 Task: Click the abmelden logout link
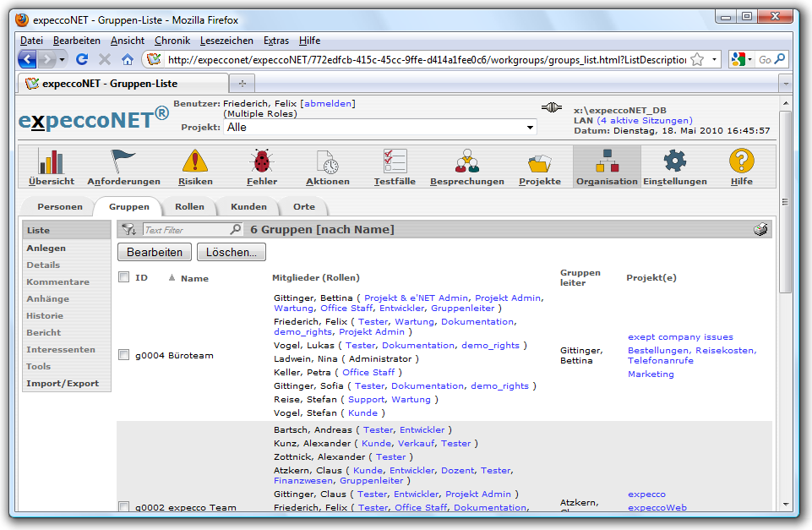pyautogui.click(x=328, y=103)
